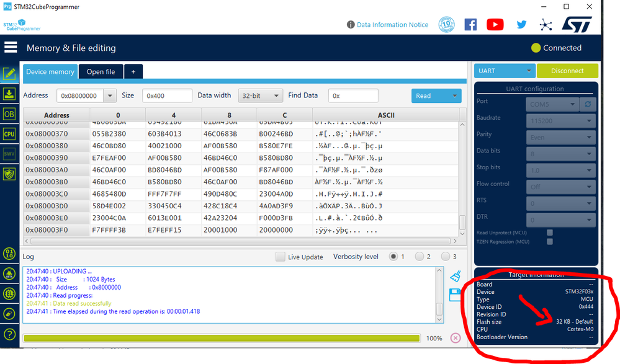Open the Data bits dropdown
Viewport: 620px width, 364px height.
pyautogui.click(x=560, y=154)
